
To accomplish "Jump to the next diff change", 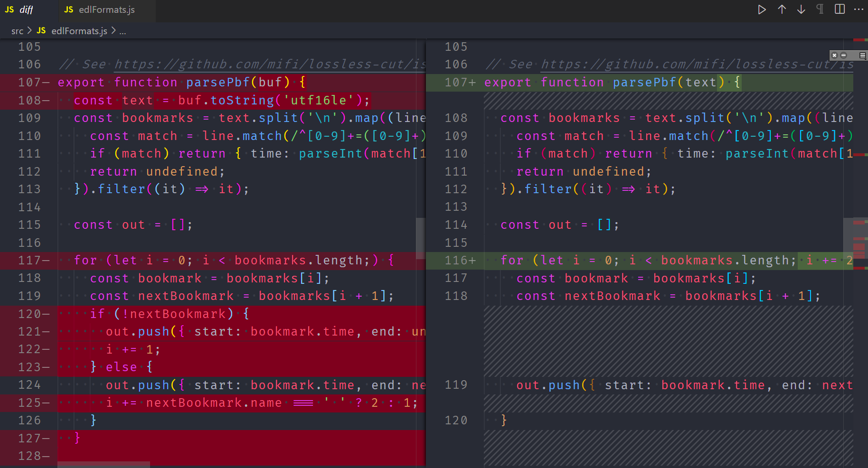I will pyautogui.click(x=801, y=9).
